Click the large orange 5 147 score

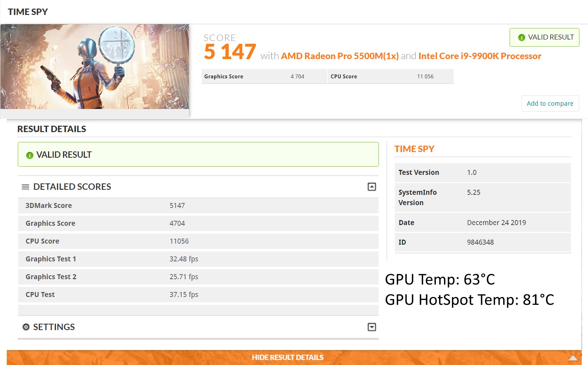tap(230, 52)
